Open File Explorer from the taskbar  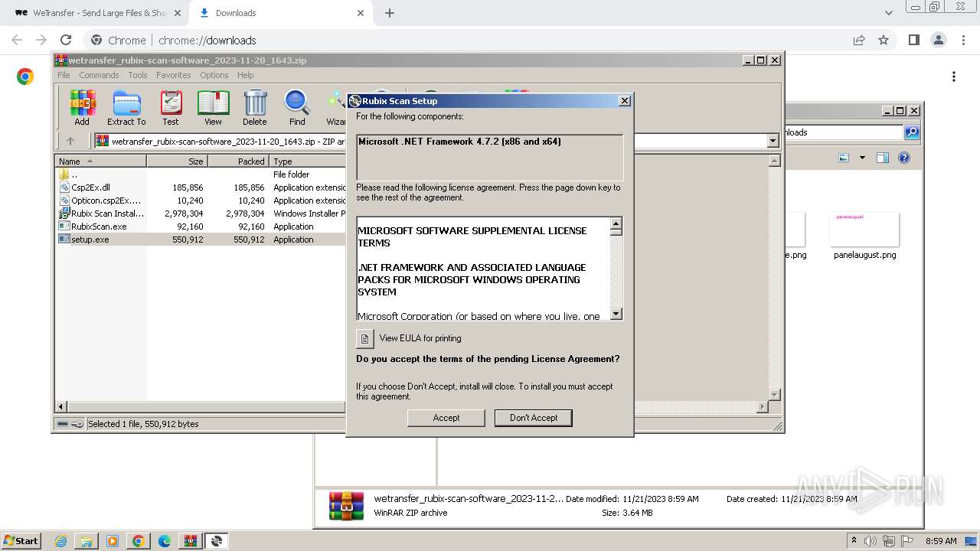[87, 541]
